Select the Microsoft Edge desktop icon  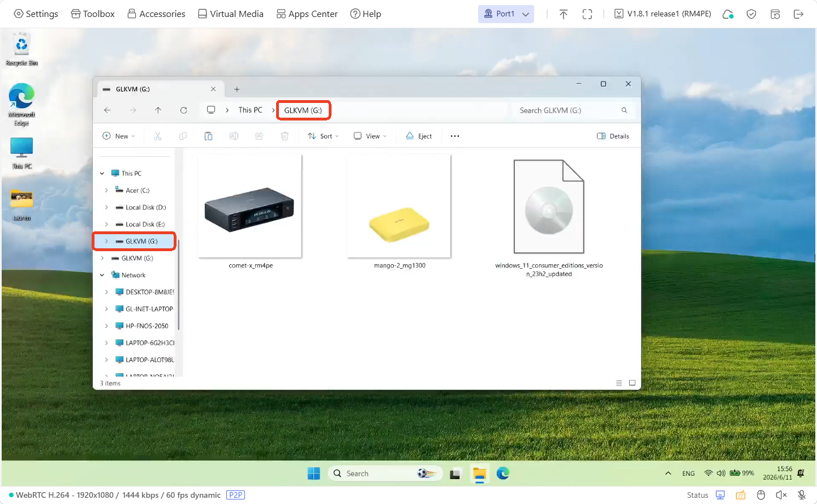coord(21,105)
